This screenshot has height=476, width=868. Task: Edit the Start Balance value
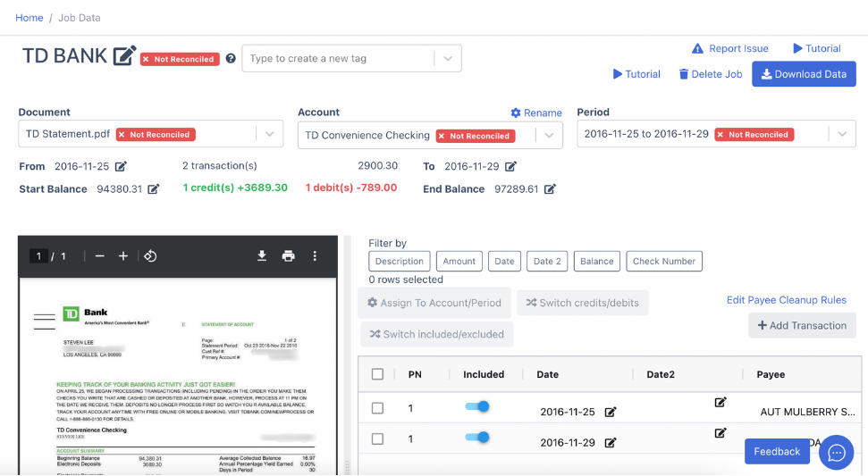click(154, 189)
